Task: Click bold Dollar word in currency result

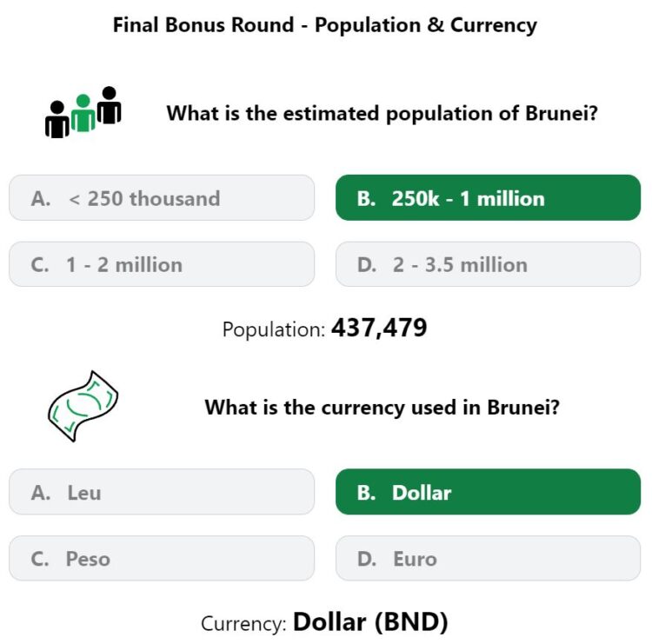Action: [329, 622]
